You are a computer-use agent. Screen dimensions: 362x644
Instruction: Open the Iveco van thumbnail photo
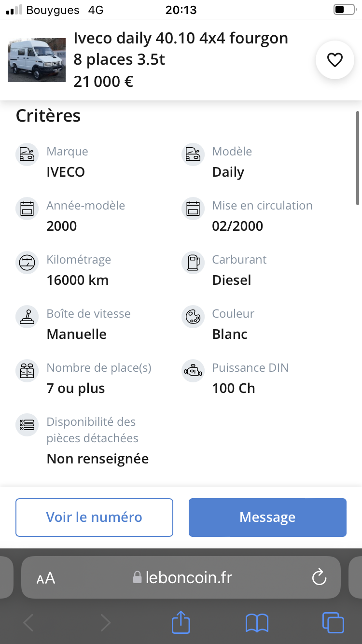click(x=37, y=60)
